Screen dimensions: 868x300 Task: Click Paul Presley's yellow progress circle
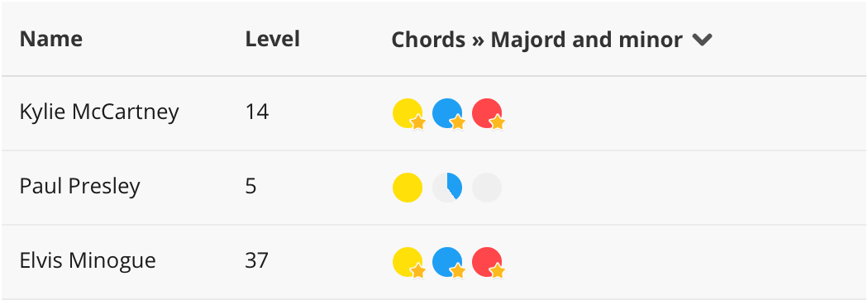[408, 187]
